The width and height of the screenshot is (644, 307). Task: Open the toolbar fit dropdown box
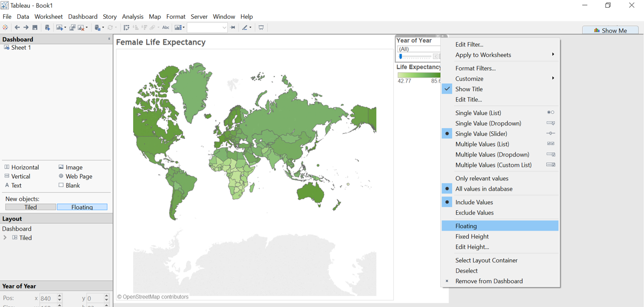point(207,28)
